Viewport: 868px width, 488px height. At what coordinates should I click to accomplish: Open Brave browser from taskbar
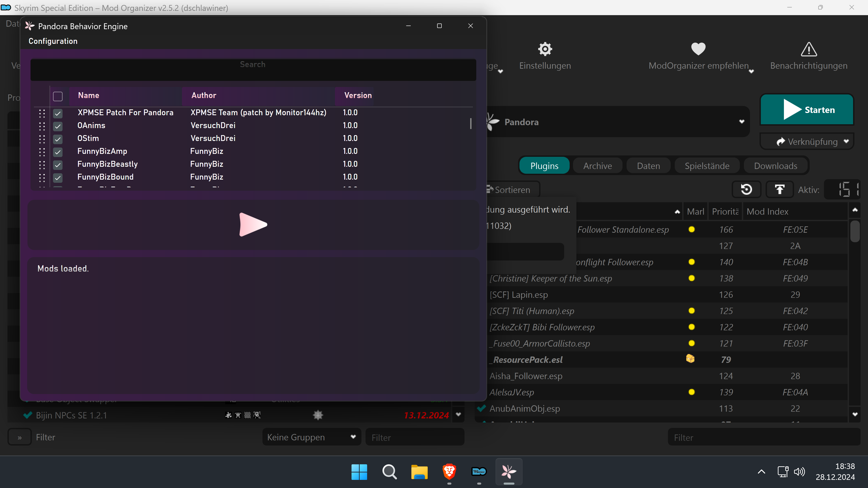coord(449,472)
